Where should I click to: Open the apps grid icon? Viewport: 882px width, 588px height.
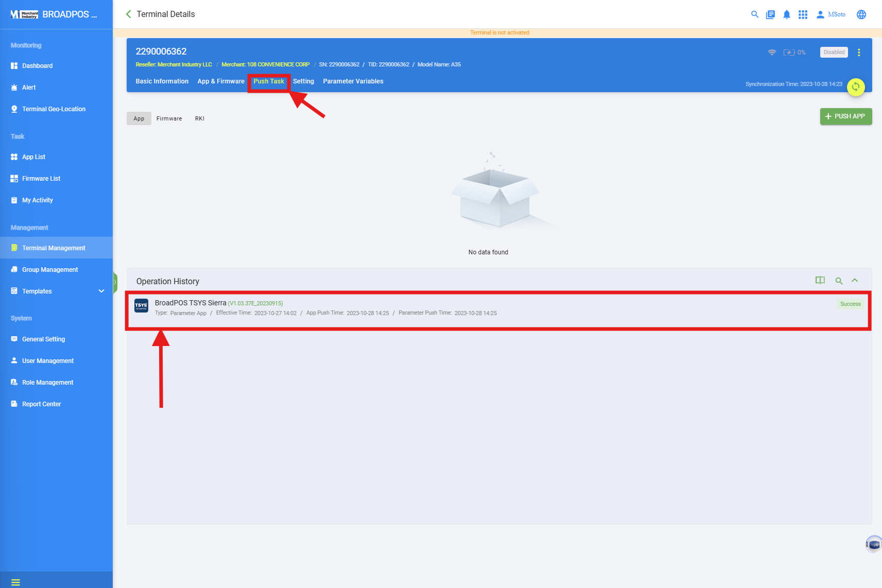pos(803,14)
